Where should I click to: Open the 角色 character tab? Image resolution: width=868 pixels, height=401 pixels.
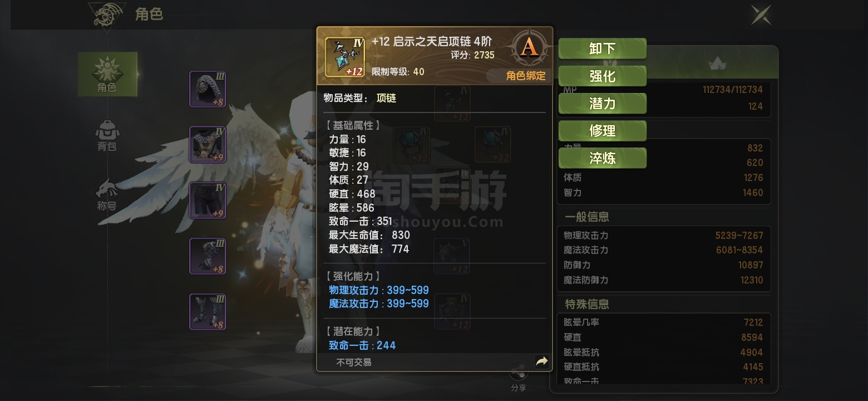[107, 74]
